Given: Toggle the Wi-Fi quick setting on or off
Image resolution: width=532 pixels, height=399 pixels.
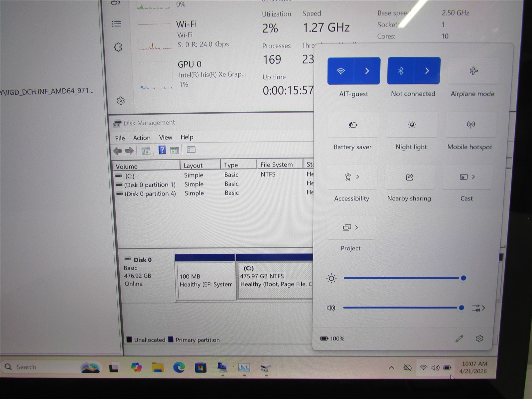Looking at the screenshot, I should [340, 71].
